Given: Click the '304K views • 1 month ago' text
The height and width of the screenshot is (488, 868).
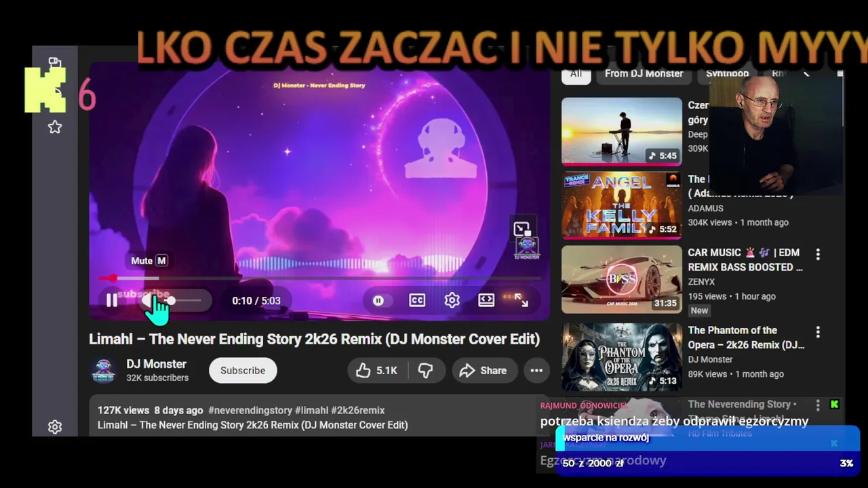Looking at the screenshot, I should point(738,222).
